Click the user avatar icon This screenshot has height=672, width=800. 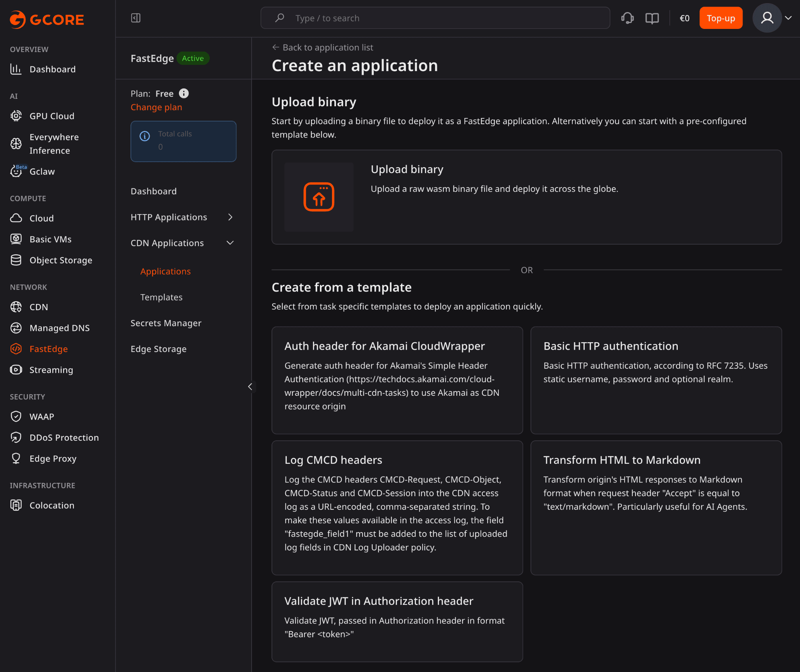tap(767, 18)
